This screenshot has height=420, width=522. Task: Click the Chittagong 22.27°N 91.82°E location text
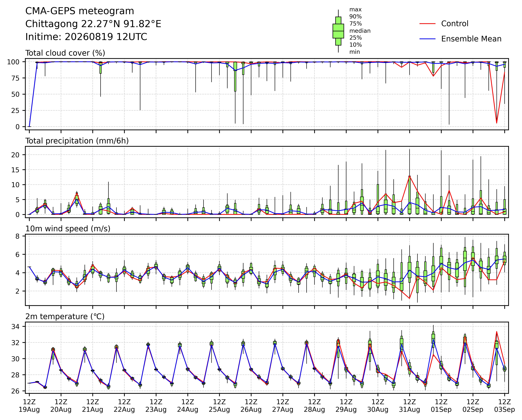pyautogui.click(x=93, y=24)
